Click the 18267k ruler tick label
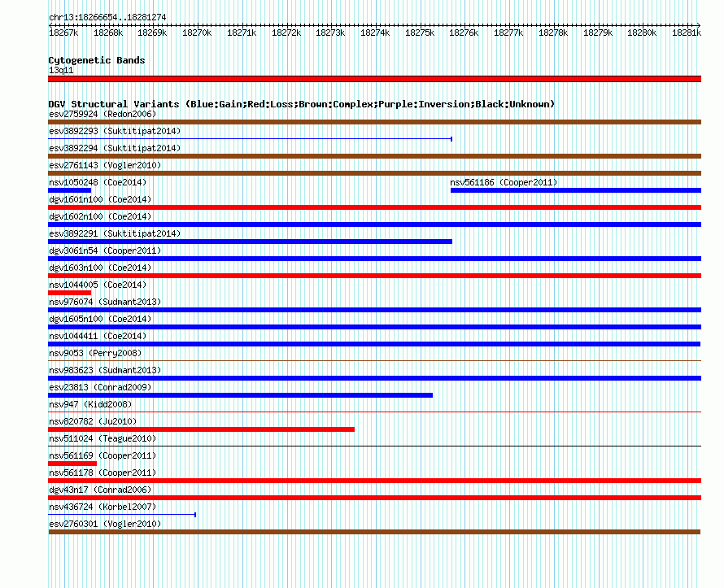This screenshot has height=588, width=724. [x=63, y=33]
